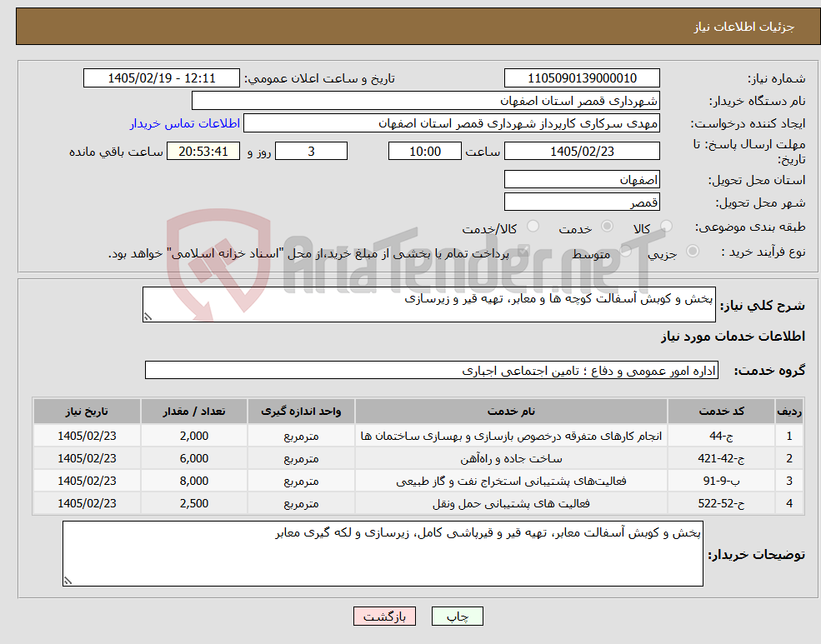Click the نام دستگاه خریدار field
Viewport: 821px width, 644px height.
426,101
